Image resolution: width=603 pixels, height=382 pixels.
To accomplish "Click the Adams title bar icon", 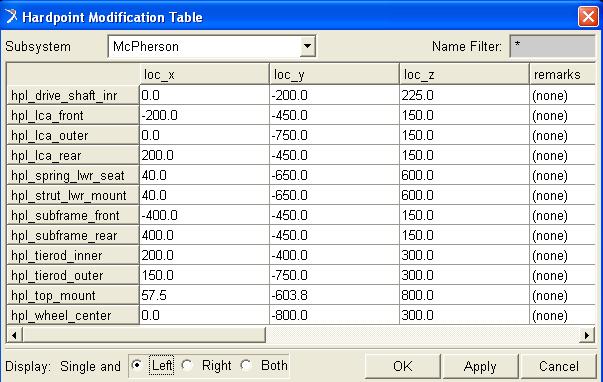I will tap(11, 16).
